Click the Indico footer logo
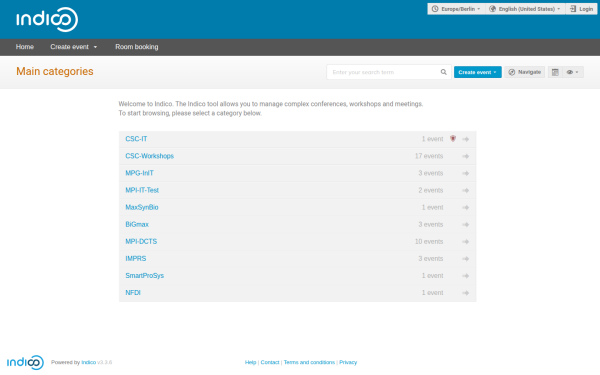This screenshot has height=375, width=600. click(25, 362)
